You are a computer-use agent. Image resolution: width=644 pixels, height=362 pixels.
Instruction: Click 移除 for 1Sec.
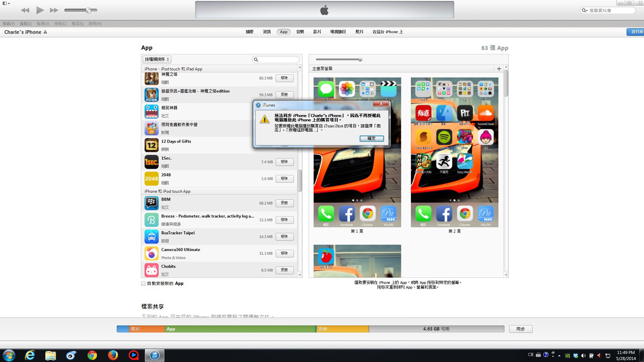pos(284,162)
